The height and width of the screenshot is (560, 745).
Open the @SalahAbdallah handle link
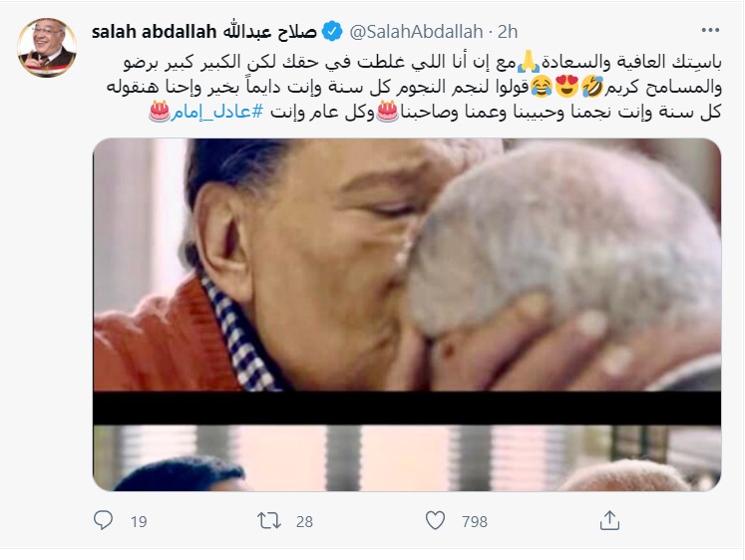coord(416,32)
